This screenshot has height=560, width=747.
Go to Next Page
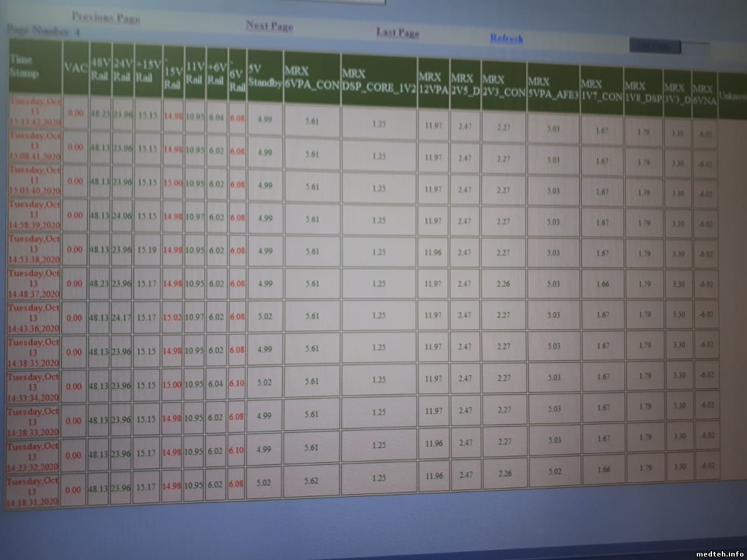[269, 26]
